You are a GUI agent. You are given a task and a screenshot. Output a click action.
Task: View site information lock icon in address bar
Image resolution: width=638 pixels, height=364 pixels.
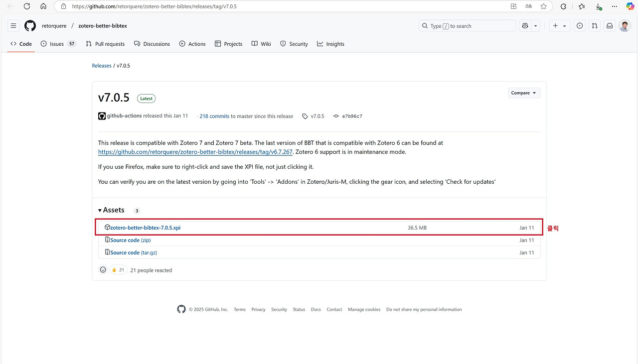tap(63, 6)
